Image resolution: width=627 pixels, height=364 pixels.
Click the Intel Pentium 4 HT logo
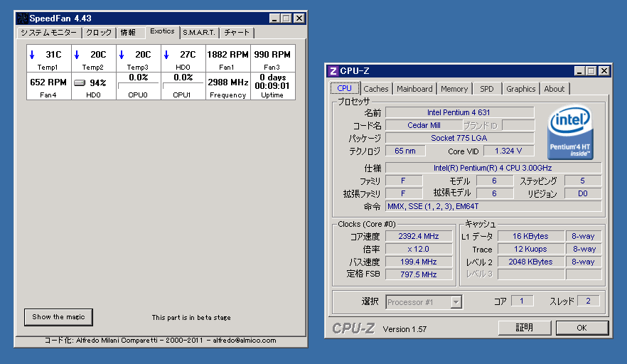tap(570, 132)
